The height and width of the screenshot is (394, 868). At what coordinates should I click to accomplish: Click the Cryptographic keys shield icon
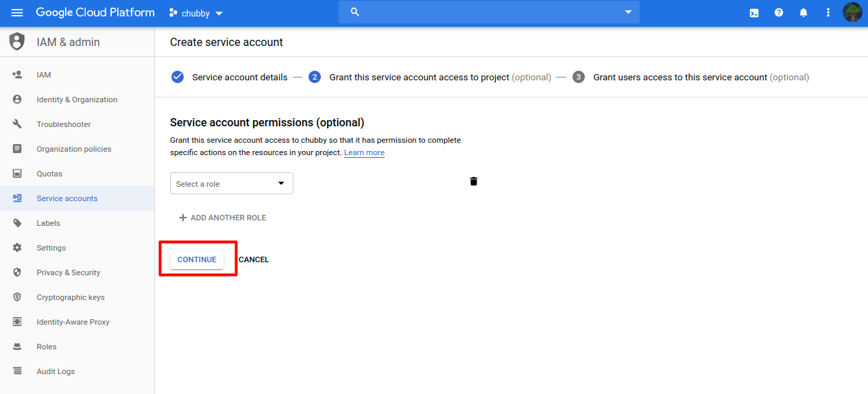click(17, 297)
